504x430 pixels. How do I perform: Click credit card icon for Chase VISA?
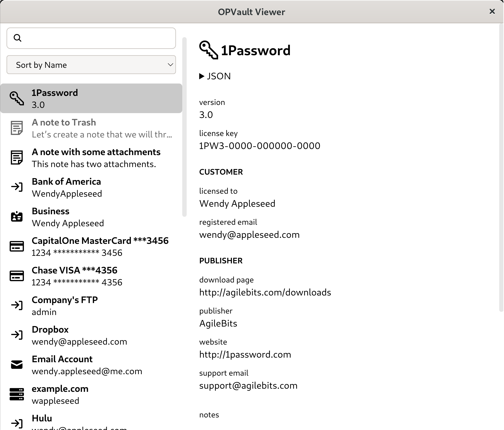click(x=17, y=276)
